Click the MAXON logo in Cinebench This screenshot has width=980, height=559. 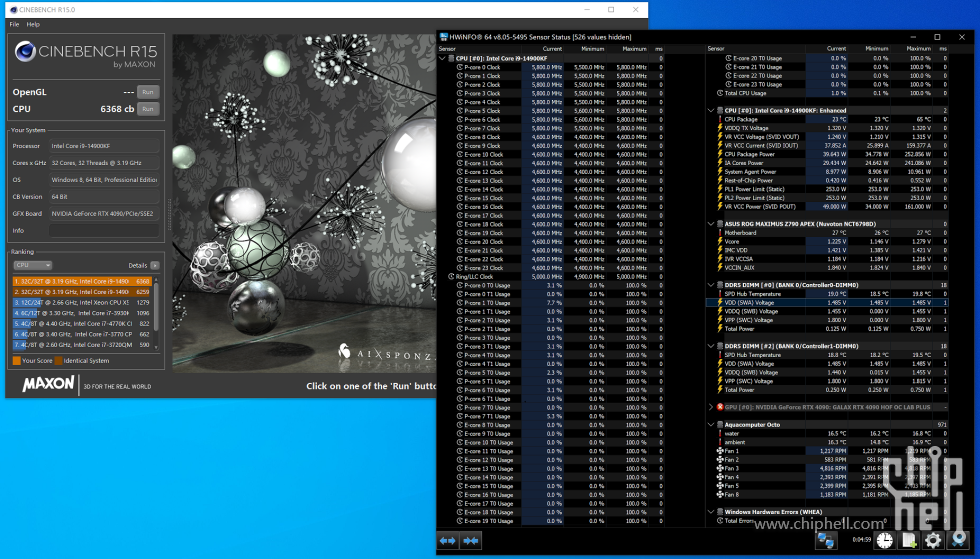[x=48, y=384]
